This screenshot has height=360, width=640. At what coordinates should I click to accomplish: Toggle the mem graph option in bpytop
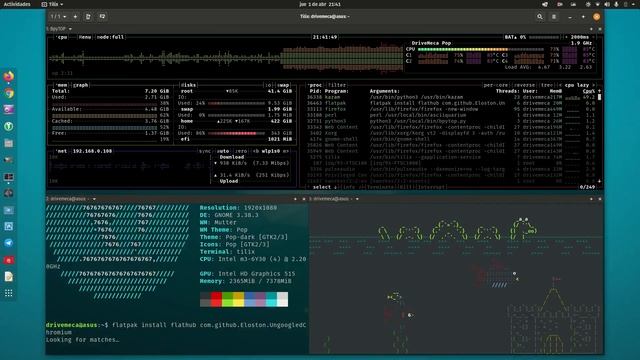(80, 85)
